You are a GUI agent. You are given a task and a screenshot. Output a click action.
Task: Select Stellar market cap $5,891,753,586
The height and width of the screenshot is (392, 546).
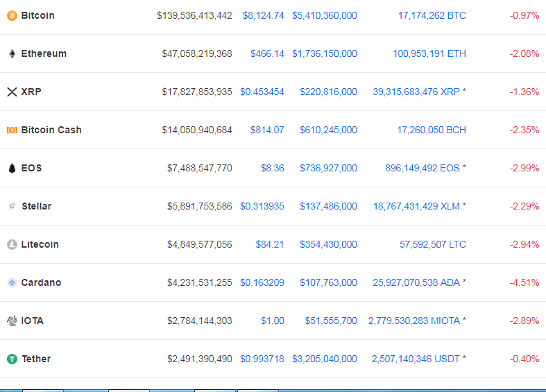200,206
